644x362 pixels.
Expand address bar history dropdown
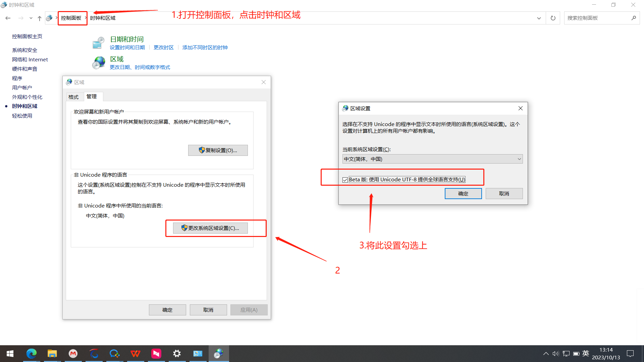[539, 18]
